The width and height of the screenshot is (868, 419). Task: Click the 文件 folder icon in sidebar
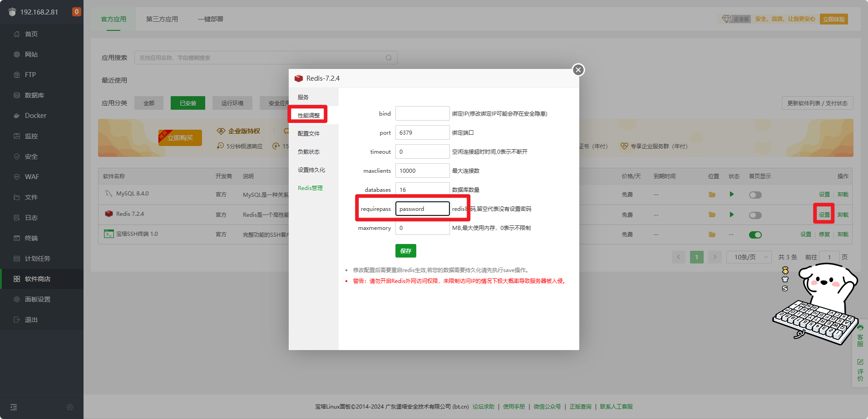click(17, 197)
